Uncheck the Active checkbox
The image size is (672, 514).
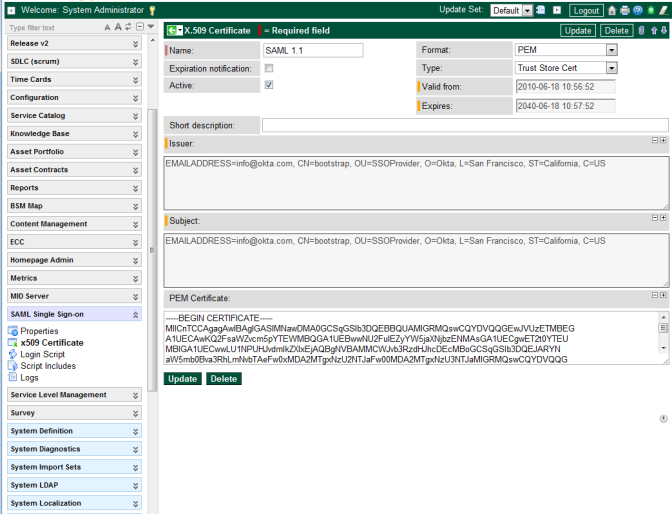point(269,86)
